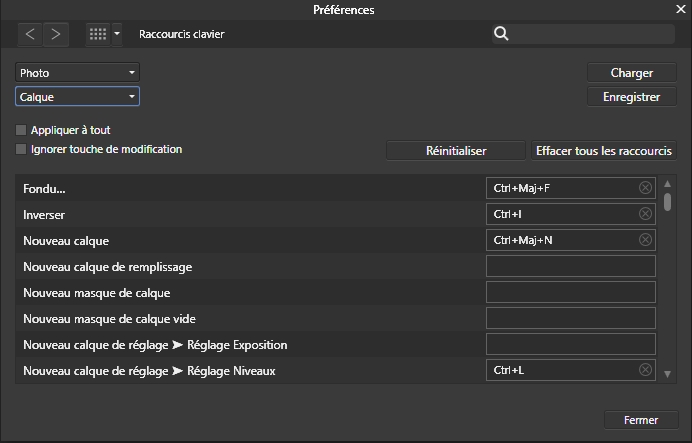
Task: Open the preferences grid view icon
Action: tap(98, 34)
